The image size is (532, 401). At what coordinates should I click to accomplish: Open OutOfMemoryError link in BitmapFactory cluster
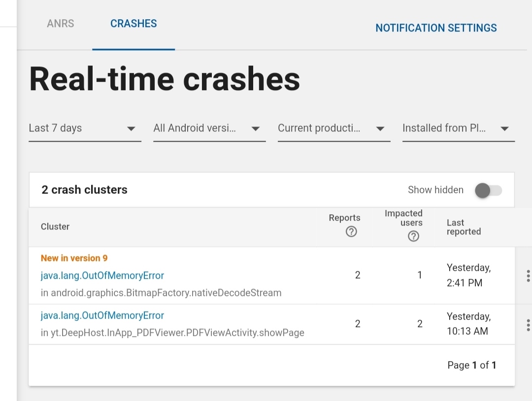(102, 275)
